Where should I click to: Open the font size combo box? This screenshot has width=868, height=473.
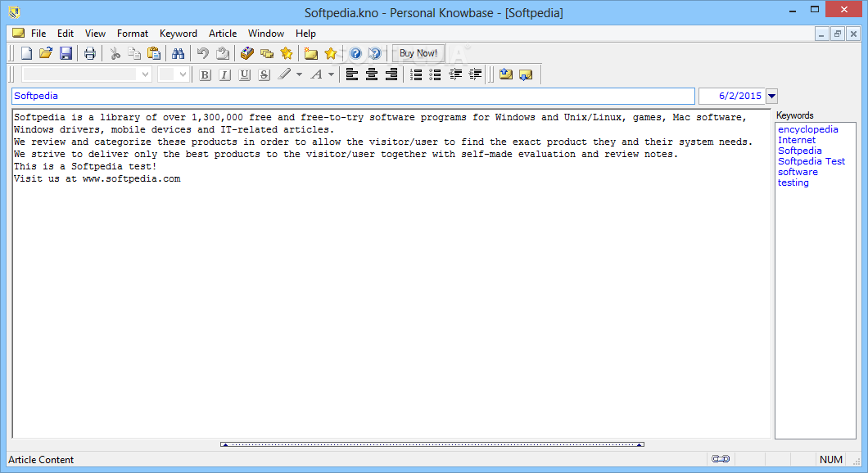174,74
